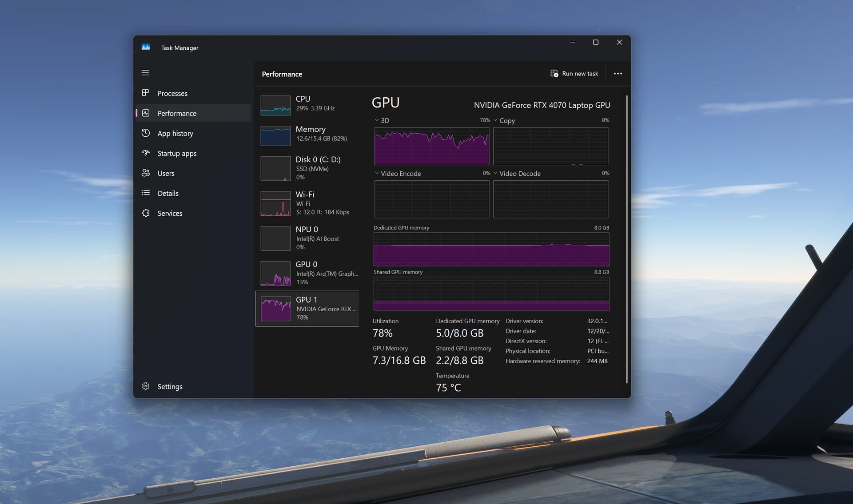Viewport: 853px width, 504px height.
Task: Go to App history page
Action: click(x=193, y=133)
